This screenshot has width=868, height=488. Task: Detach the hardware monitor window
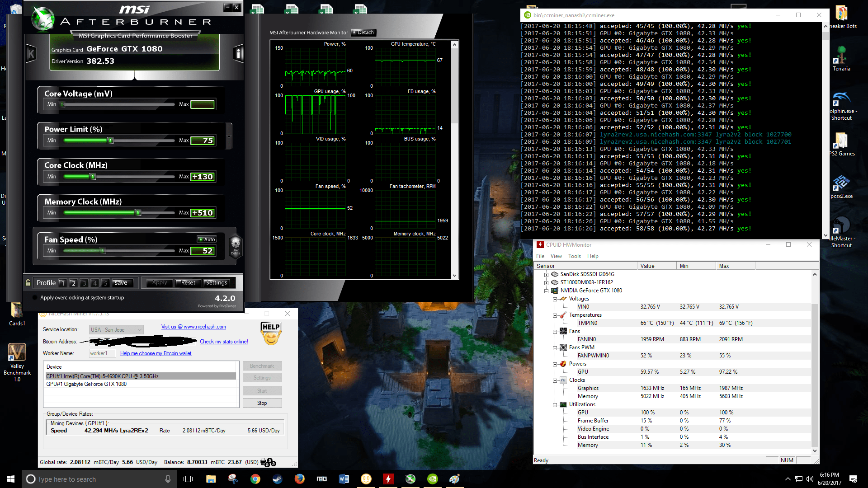(x=363, y=33)
